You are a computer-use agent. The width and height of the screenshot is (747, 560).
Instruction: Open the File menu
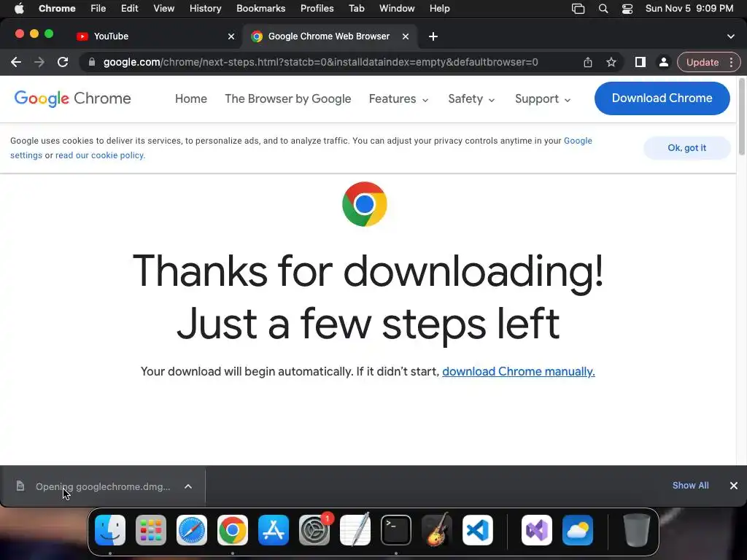pyautogui.click(x=98, y=8)
